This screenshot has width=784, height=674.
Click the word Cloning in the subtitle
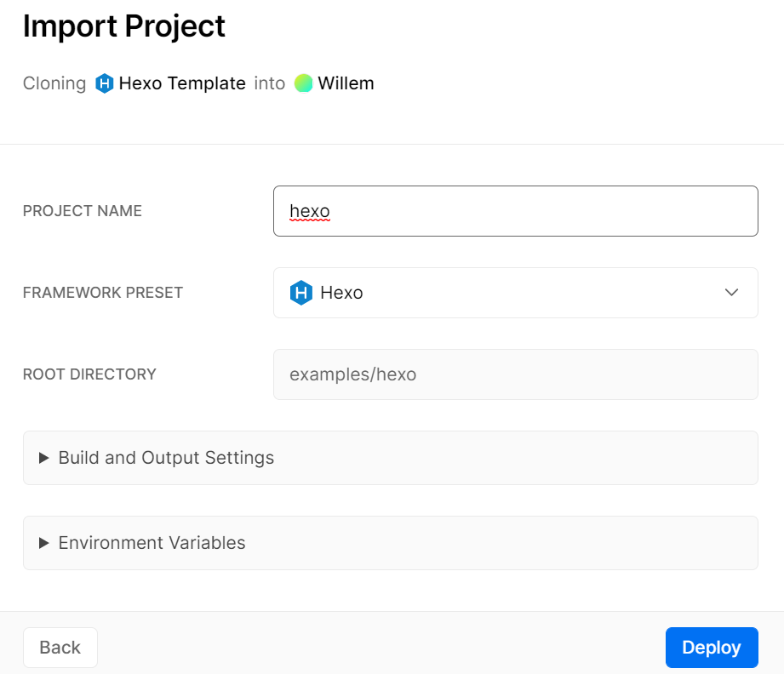tap(54, 83)
